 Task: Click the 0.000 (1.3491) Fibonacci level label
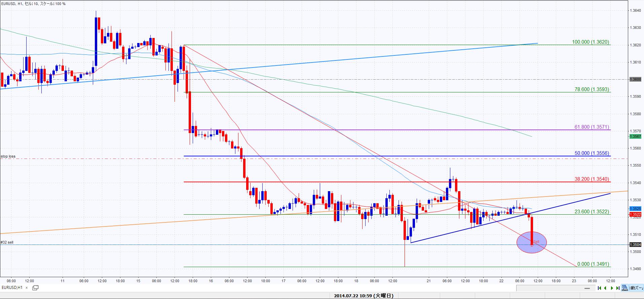(x=593, y=264)
